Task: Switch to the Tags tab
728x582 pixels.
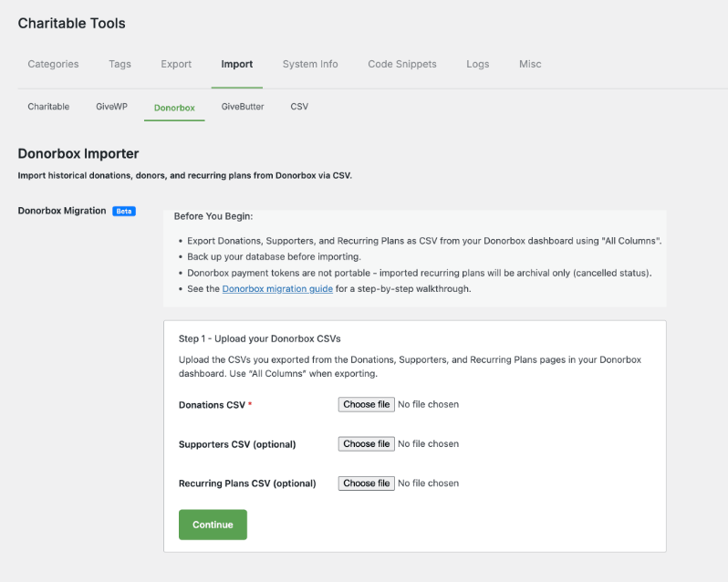Action: click(120, 64)
